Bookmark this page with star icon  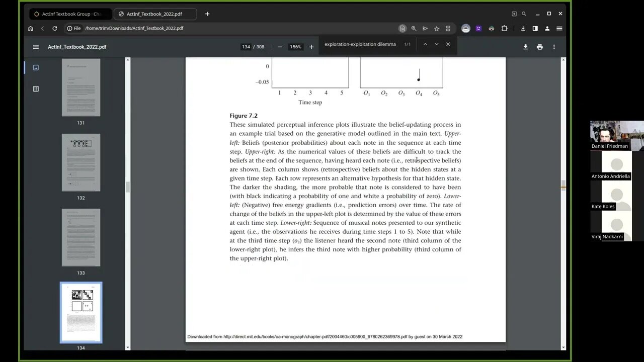[437, 28]
